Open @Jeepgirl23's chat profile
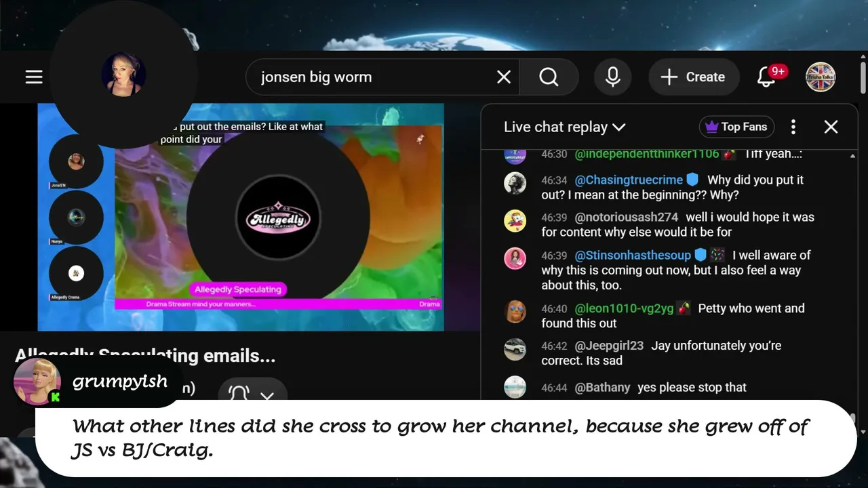This screenshot has width=868, height=488. coord(609,346)
